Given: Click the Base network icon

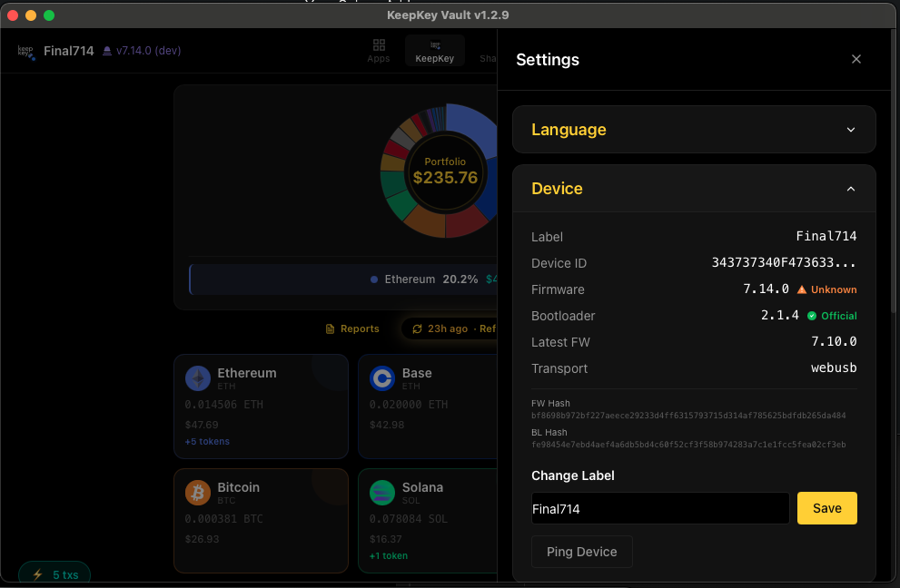Looking at the screenshot, I should [381, 378].
